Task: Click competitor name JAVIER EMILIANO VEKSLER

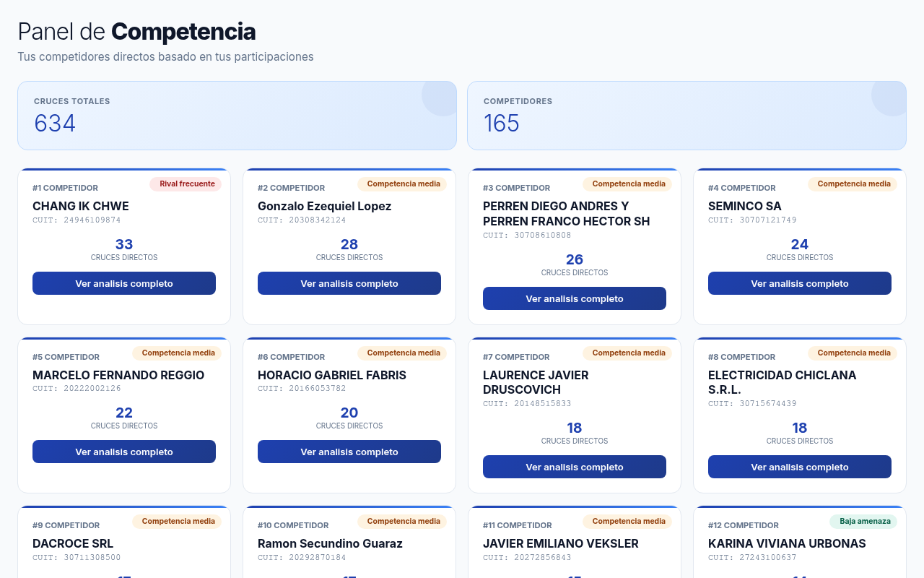Action: [560, 544]
